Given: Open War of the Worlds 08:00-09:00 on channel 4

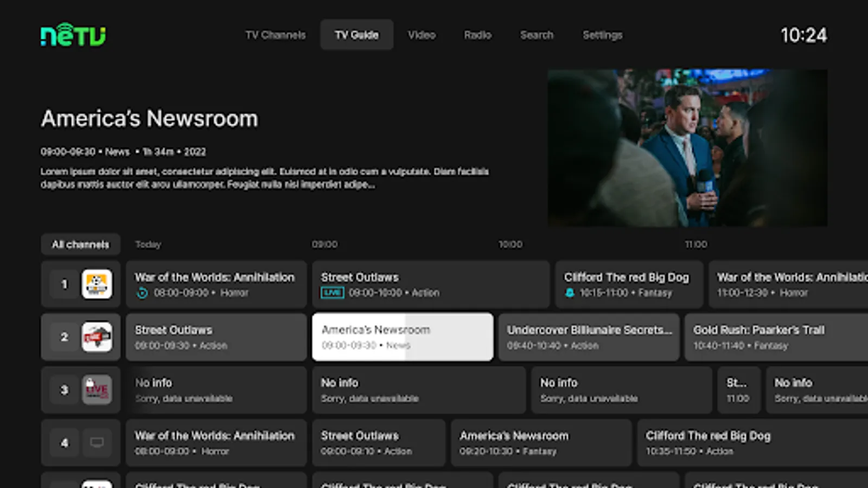Looking at the screenshot, I should [x=216, y=442].
